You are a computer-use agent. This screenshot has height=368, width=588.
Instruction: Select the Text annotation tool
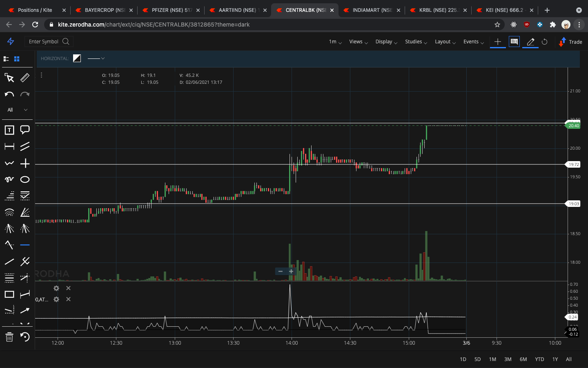coord(9,130)
